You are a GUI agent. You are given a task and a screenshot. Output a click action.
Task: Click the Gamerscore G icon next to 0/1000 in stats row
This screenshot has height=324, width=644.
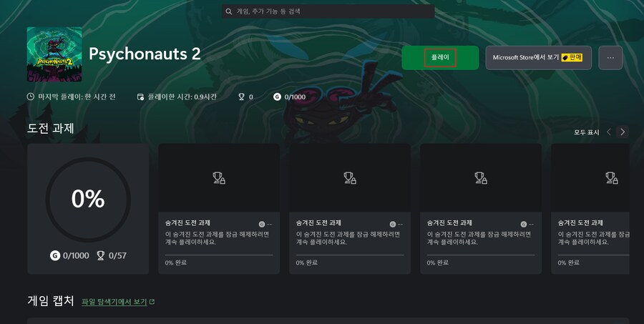coord(277,97)
